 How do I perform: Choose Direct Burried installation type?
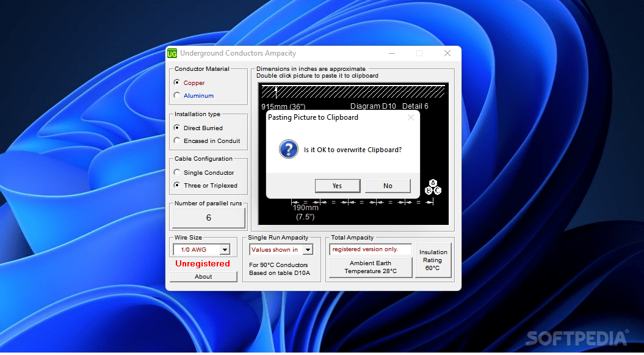(176, 128)
